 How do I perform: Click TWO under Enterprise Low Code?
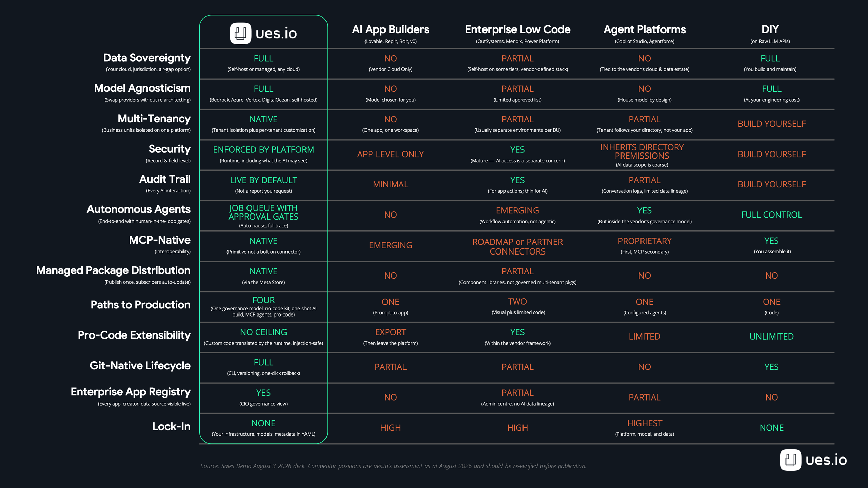517,302
